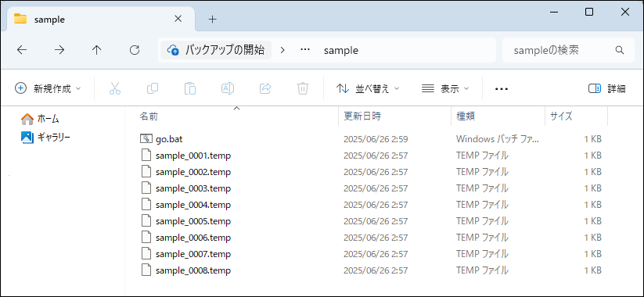Select the file sample_0007.temp
Viewport: 644px width, 297px height.
pos(193,254)
